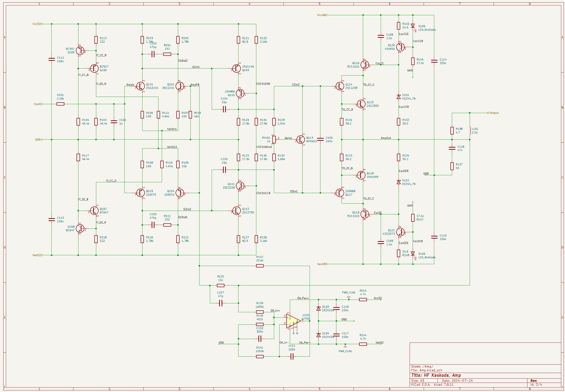The height and width of the screenshot is (392, 565).
Task: Click potentiometer RV101 1k symbol
Action: tap(274, 140)
